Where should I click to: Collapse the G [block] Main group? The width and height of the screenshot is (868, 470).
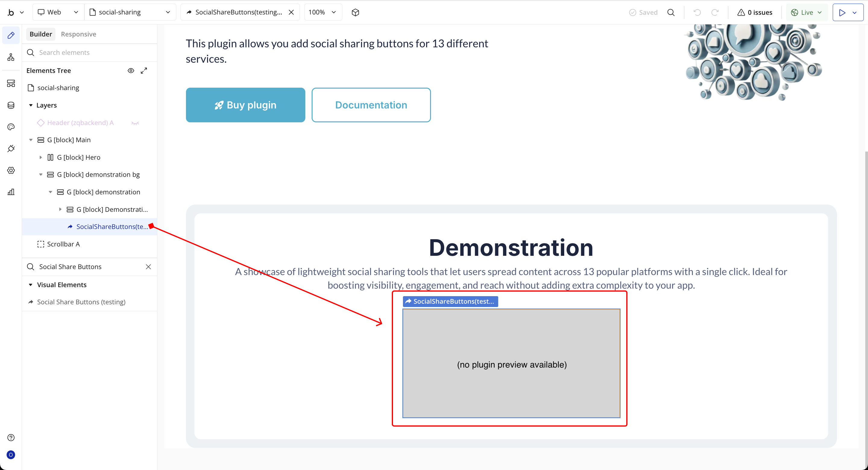pos(31,140)
